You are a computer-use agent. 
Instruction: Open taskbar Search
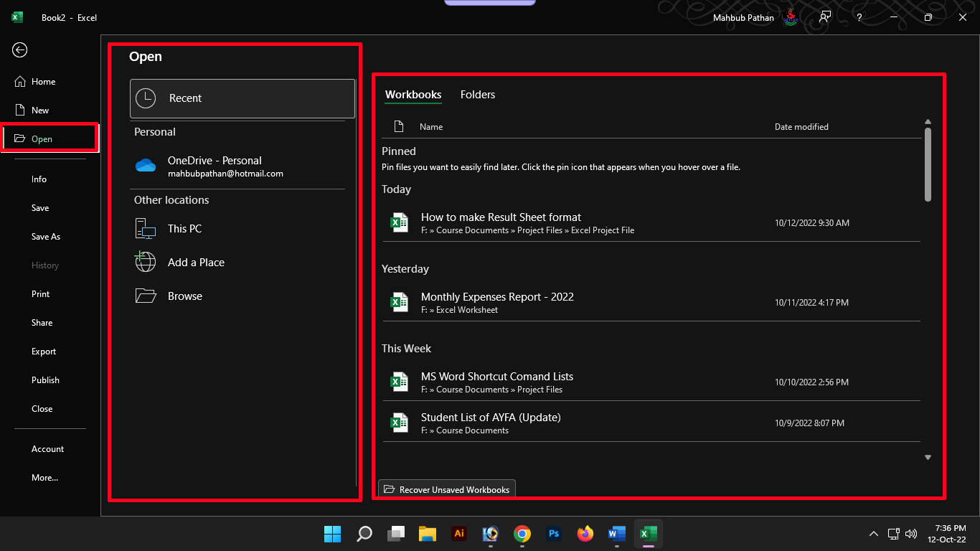[364, 534]
